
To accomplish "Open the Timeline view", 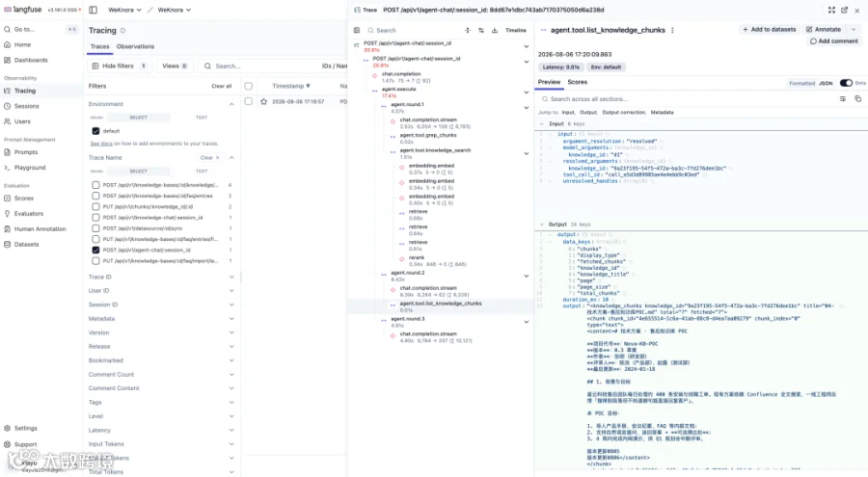I will point(515,31).
